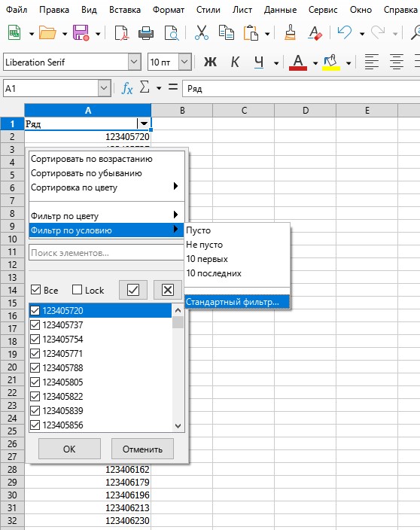The height and width of the screenshot is (530, 420).
Task: Open the font name dropdown
Action: click(x=134, y=62)
